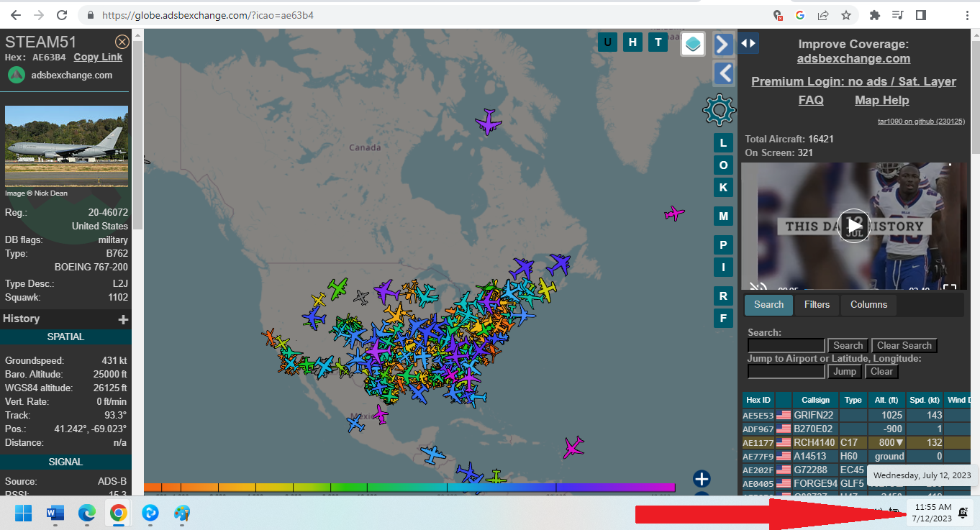Close the STEAM51 aircraft info panel
The width and height of the screenshot is (980, 530).
point(122,42)
